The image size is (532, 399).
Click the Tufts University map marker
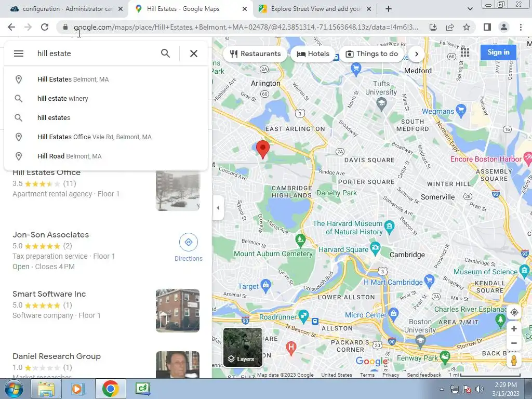click(x=381, y=104)
